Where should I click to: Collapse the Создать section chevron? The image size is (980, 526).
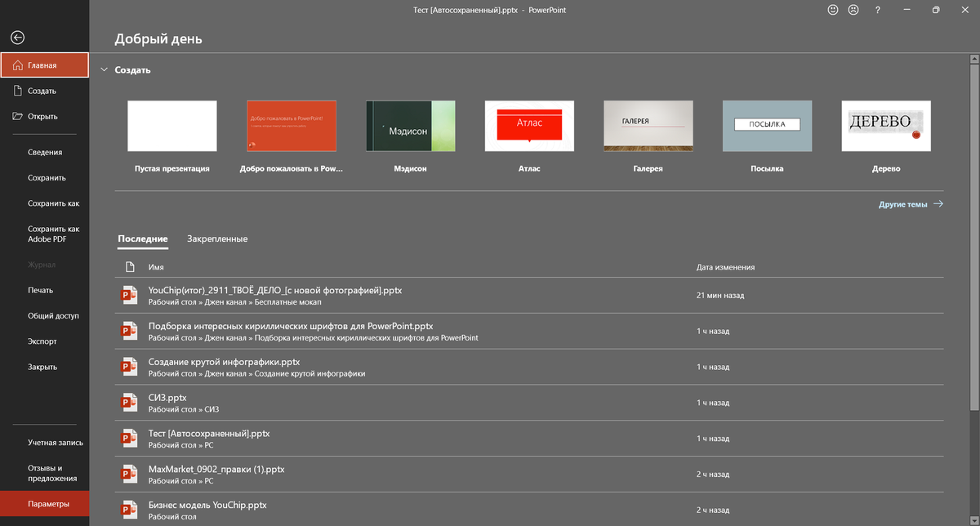point(104,70)
